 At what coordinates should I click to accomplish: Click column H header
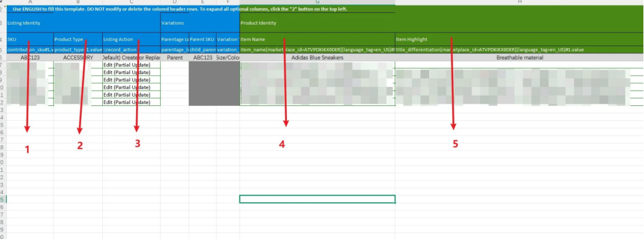tap(520, 2)
